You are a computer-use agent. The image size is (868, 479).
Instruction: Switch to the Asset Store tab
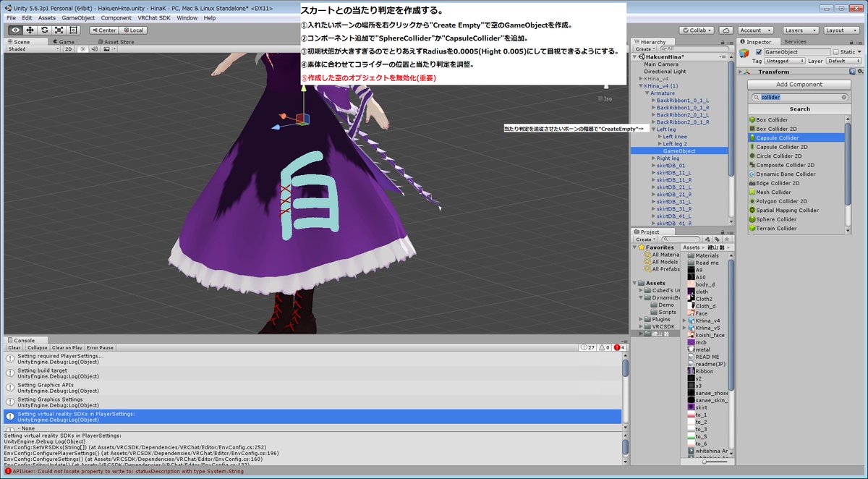[116, 42]
